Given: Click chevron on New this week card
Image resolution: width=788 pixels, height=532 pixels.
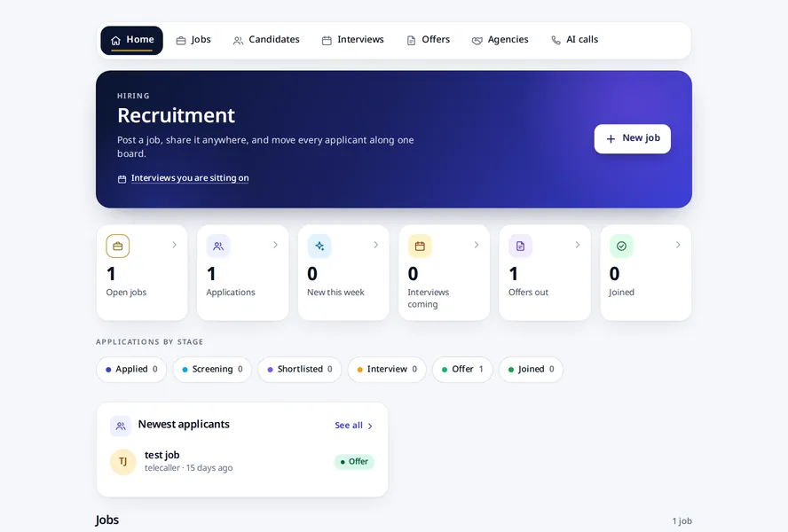Looking at the screenshot, I should tap(376, 245).
